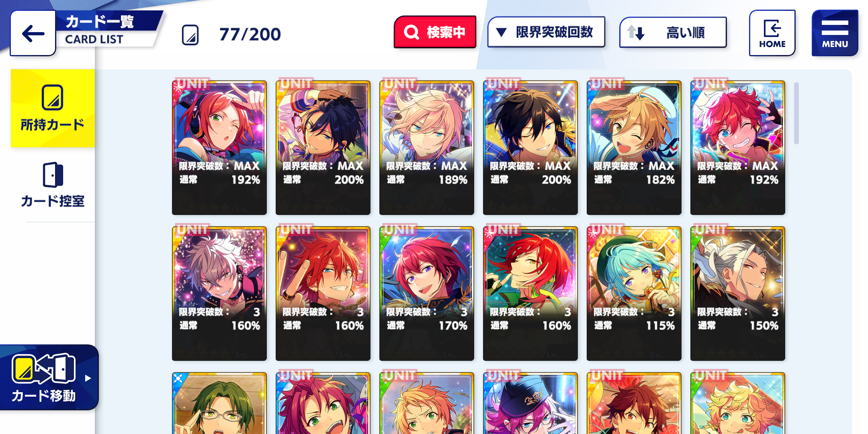Screen dimensions: 868x434
Task: Expand the 限界突破回数 sort criteria dropdown
Action: pyautogui.click(x=546, y=32)
